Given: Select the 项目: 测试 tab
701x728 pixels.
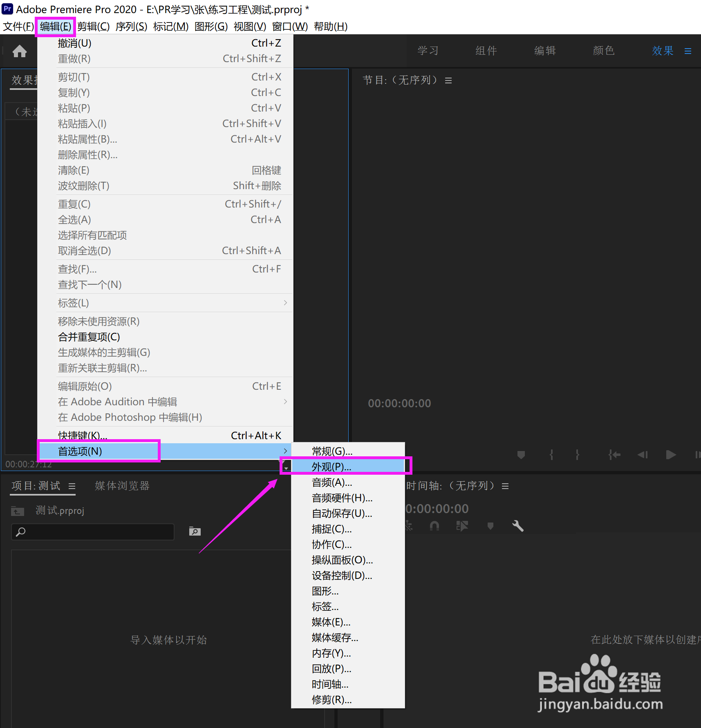Looking at the screenshot, I should click(x=36, y=486).
